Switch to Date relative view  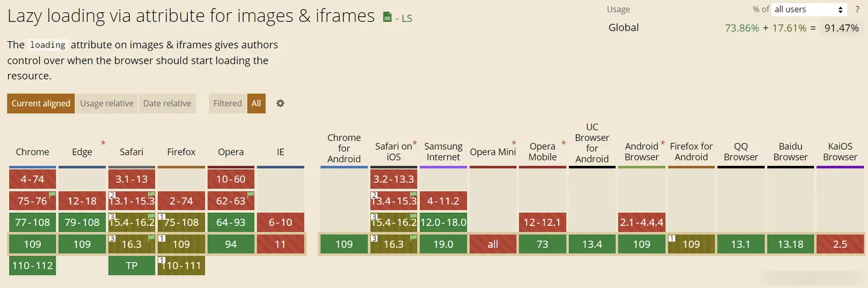click(x=167, y=103)
